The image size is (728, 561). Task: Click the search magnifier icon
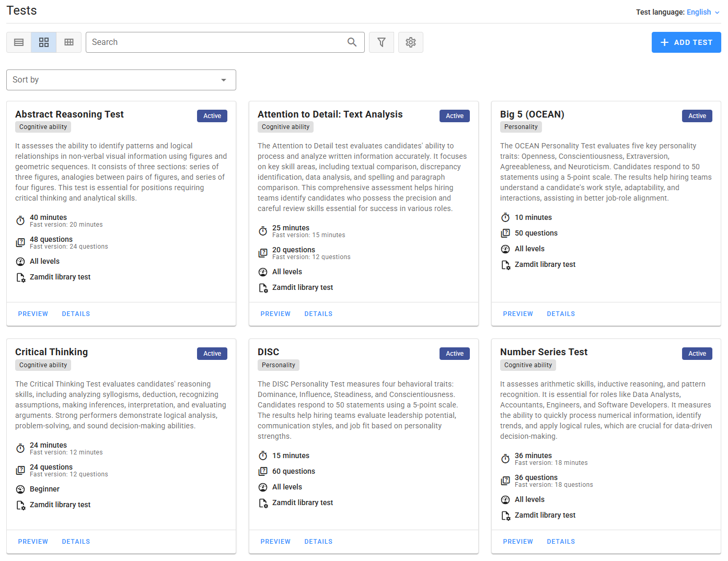(x=352, y=42)
